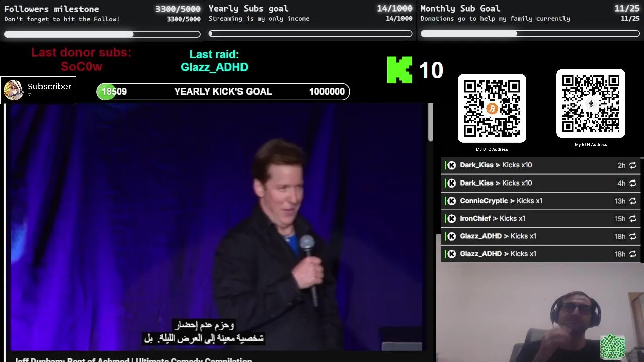
Task: Click the video title text below player
Action: [x=133, y=360]
